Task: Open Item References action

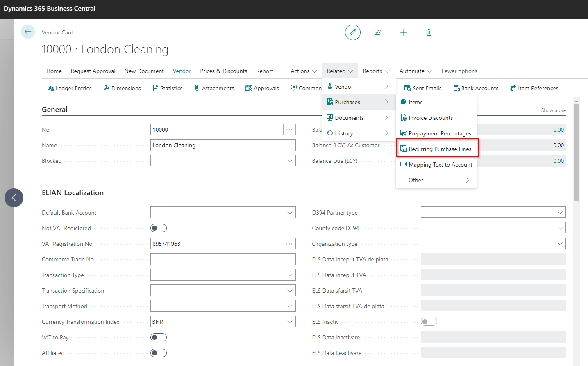Action: click(534, 88)
